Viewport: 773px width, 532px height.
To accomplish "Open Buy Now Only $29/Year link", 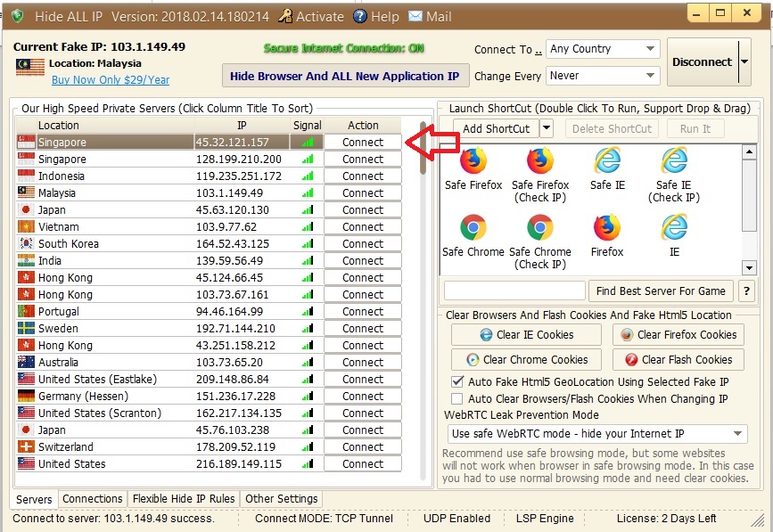I will point(111,80).
